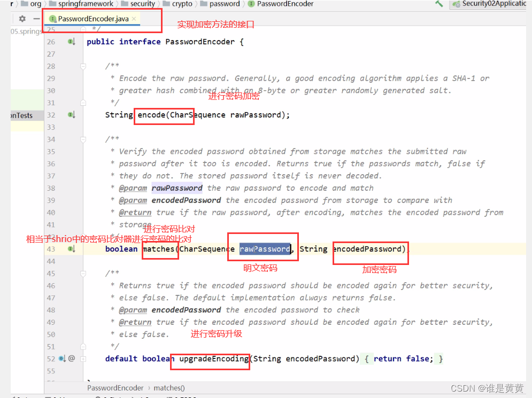This screenshot has width=532, height=398.
Task: Select the PasswordEncoder.java editor tab
Action: 93,19
